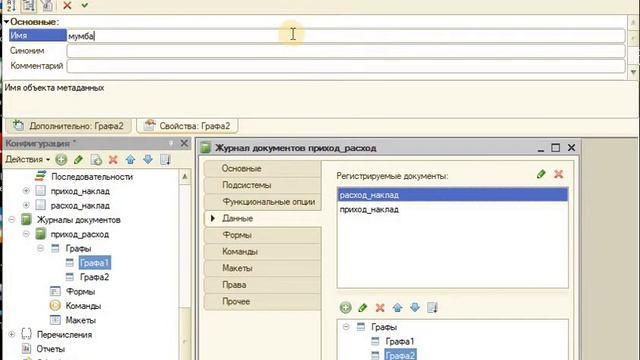Select Графа2 in journal window list
Viewport: 640px width, 360px height.
(x=400, y=355)
